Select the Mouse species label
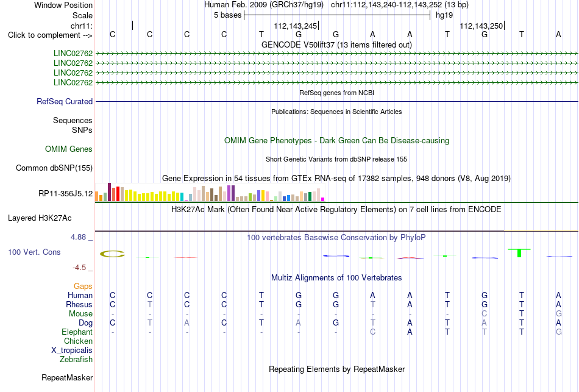Viewport: 579px width, 392px height. click(x=81, y=314)
